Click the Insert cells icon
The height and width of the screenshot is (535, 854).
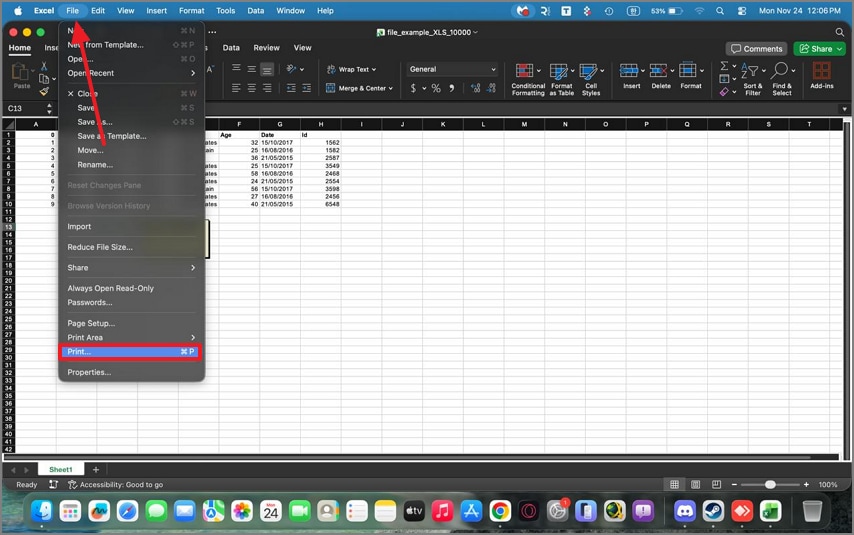629,70
